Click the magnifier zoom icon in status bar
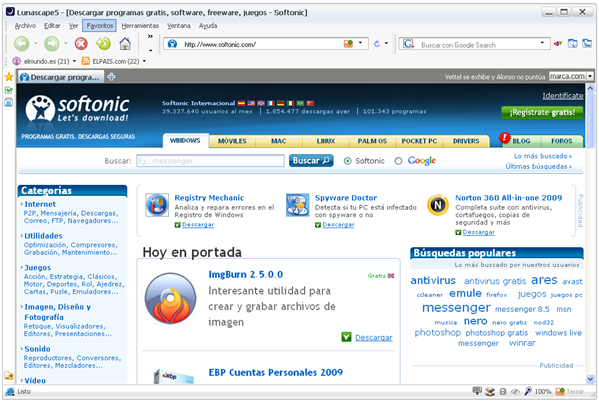 (528, 391)
